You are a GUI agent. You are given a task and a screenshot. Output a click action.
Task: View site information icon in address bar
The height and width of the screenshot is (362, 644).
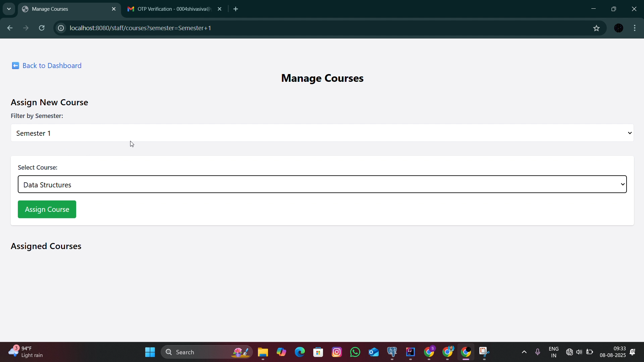pos(61,28)
